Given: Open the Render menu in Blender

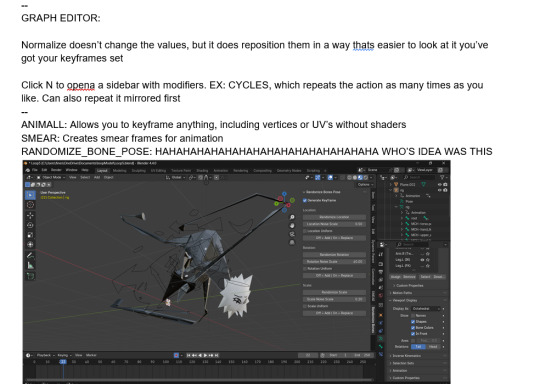Looking at the screenshot, I should coord(56,170).
